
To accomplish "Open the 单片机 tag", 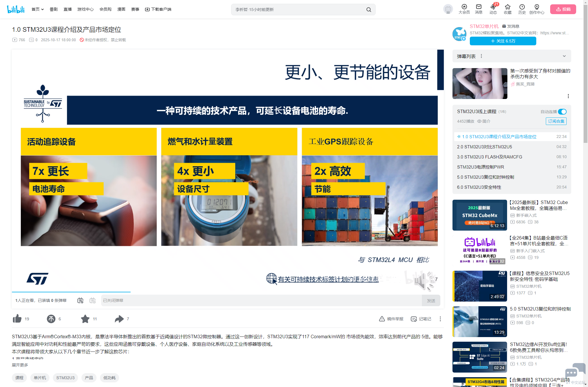I will tap(40, 378).
